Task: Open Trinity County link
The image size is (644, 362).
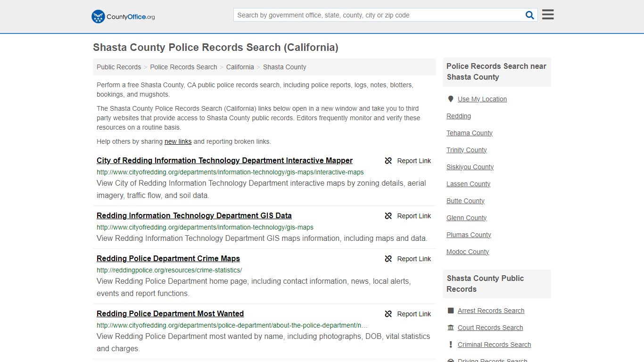Action: [x=467, y=150]
